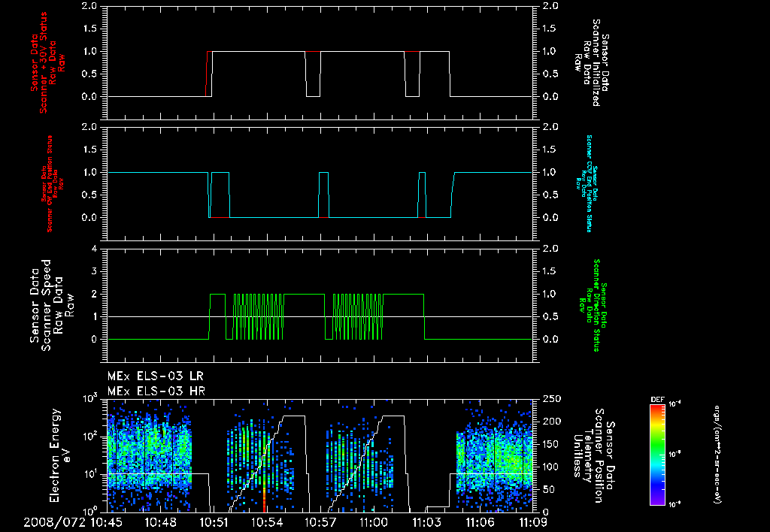Image resolution: width=770 pixels, height=532 pixels.
Task: Click the 10^3 electron energy tick label
Action: [89, 399]
